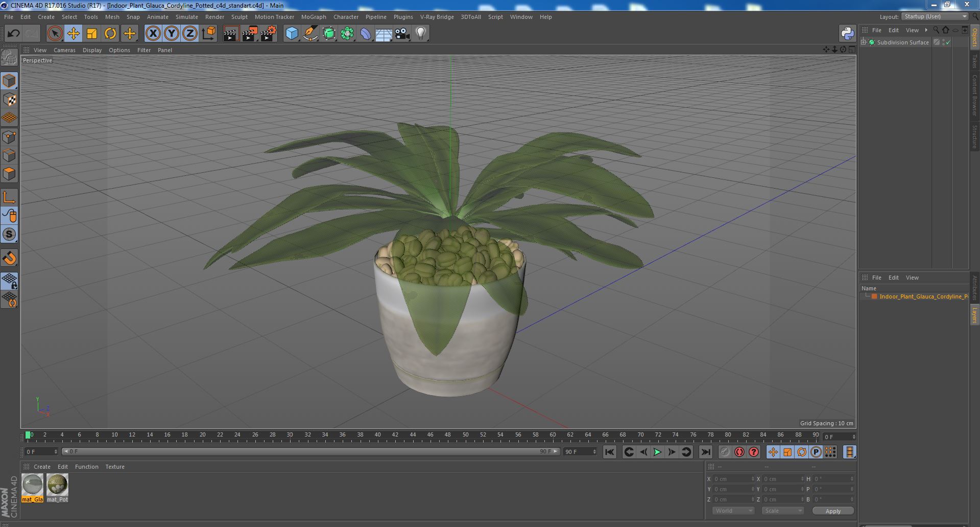Click the Undo arrow icon
Viewport: 980px width, 527px height.
[13, 34]
